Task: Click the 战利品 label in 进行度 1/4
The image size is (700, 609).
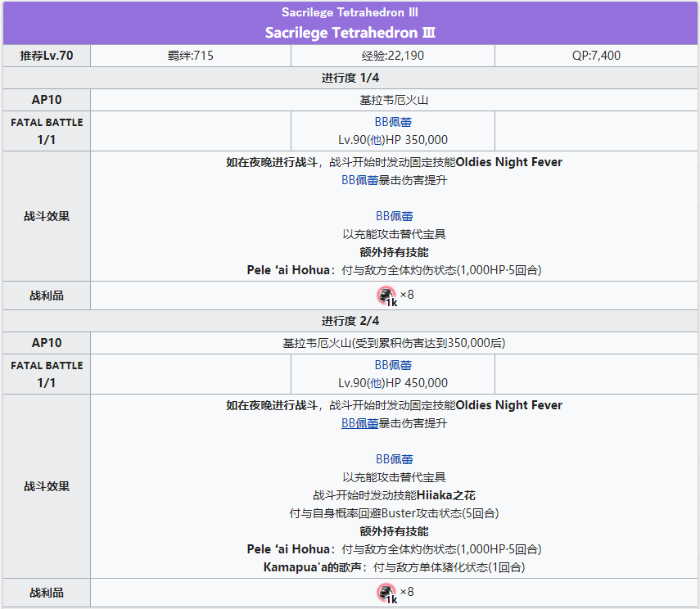Action: (x=47, y=295)
